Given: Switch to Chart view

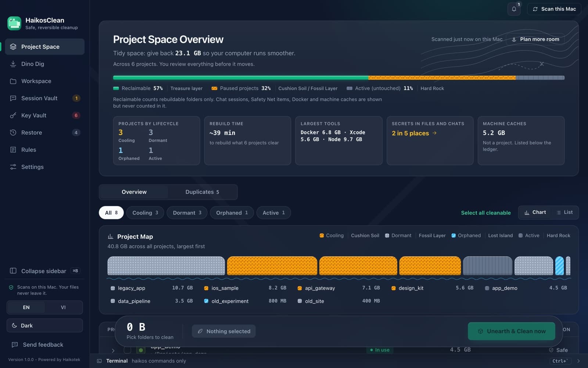Looking at the screenshot, I should 535,212.
